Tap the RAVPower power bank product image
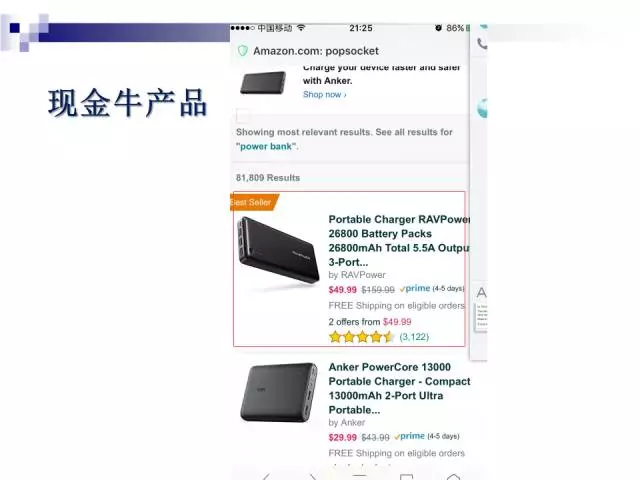Screen dimensions: 640x480 (278, 250)
